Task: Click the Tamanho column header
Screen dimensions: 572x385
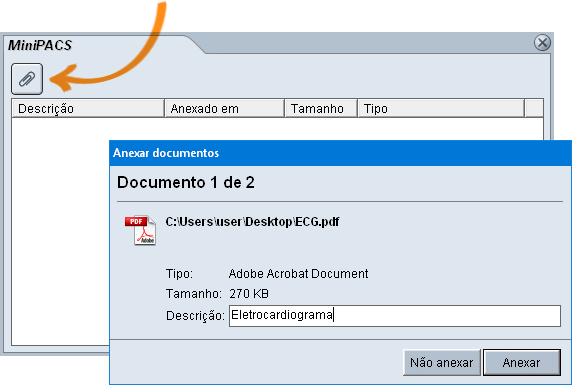Action: [321, 109]
